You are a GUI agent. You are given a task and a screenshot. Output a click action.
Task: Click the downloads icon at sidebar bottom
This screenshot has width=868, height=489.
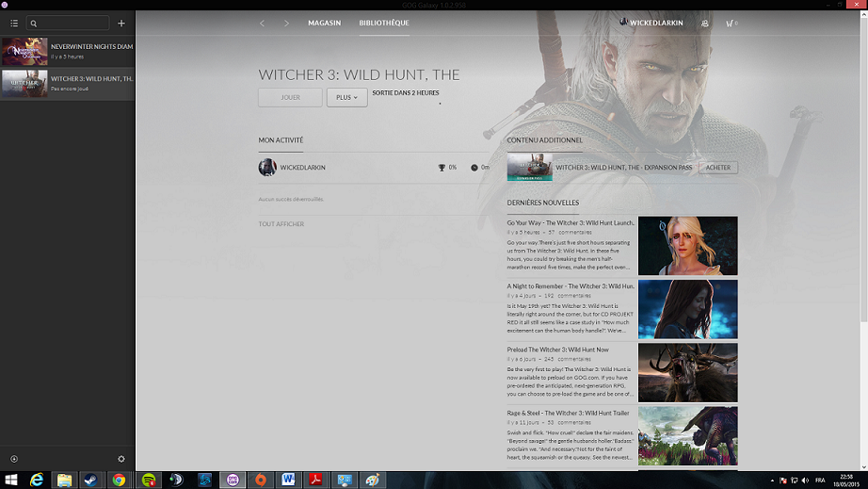click(x=14, y=459)
